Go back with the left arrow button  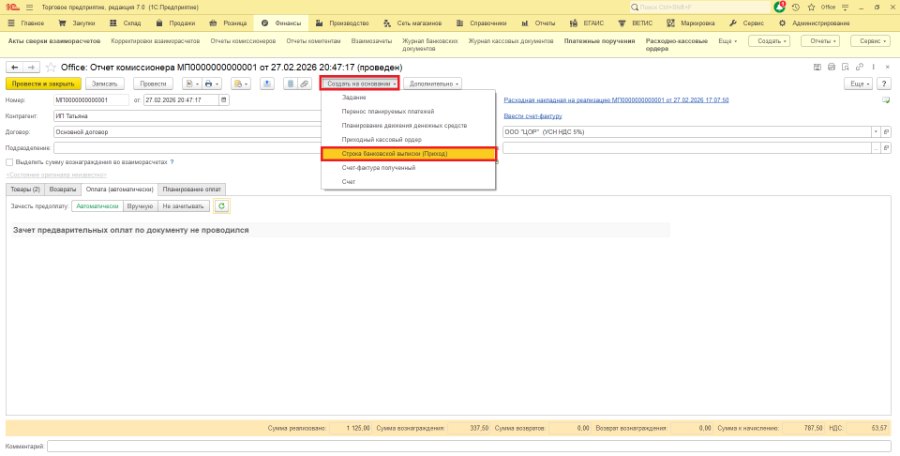[x=15, y=68]
